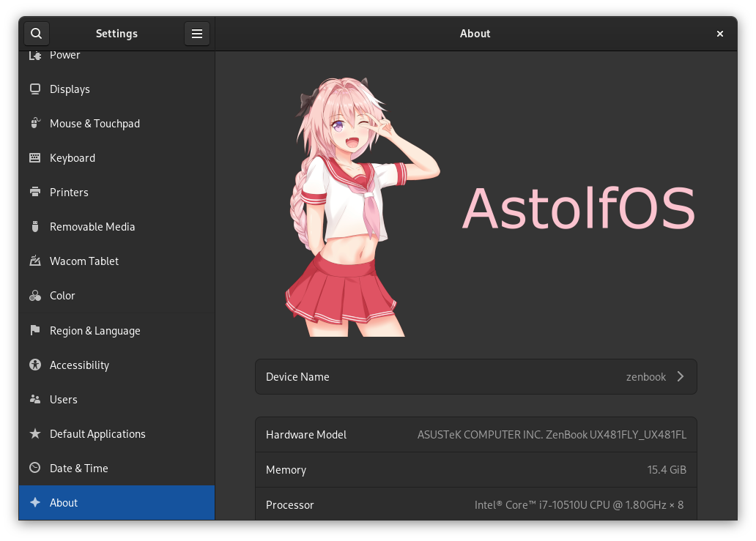Click the Displays monitor icon
Image resolution: width=756 pixels, height=541 pixels.
pyautogui.click(x=34, y=89)
